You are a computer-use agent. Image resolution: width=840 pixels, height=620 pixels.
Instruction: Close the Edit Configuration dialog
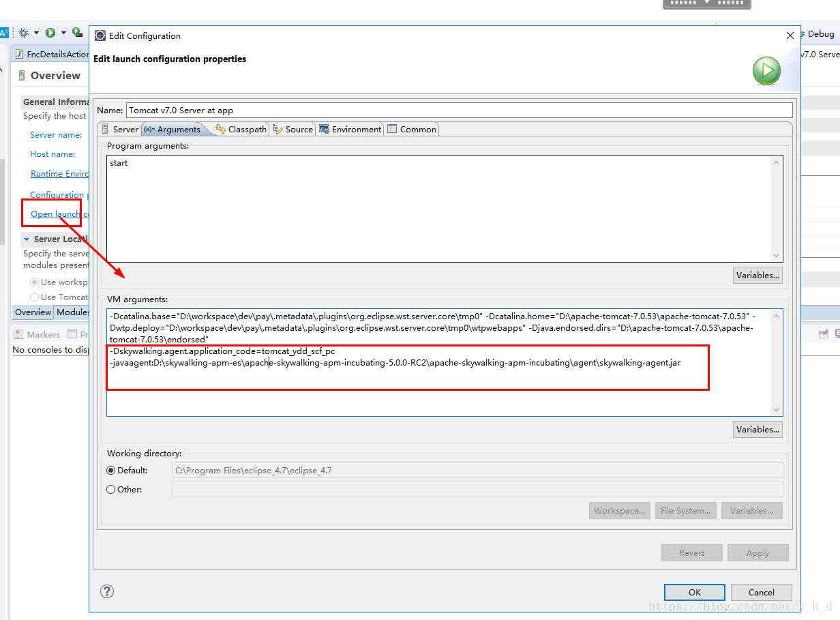pyautogui.click(x=790, y=35)
